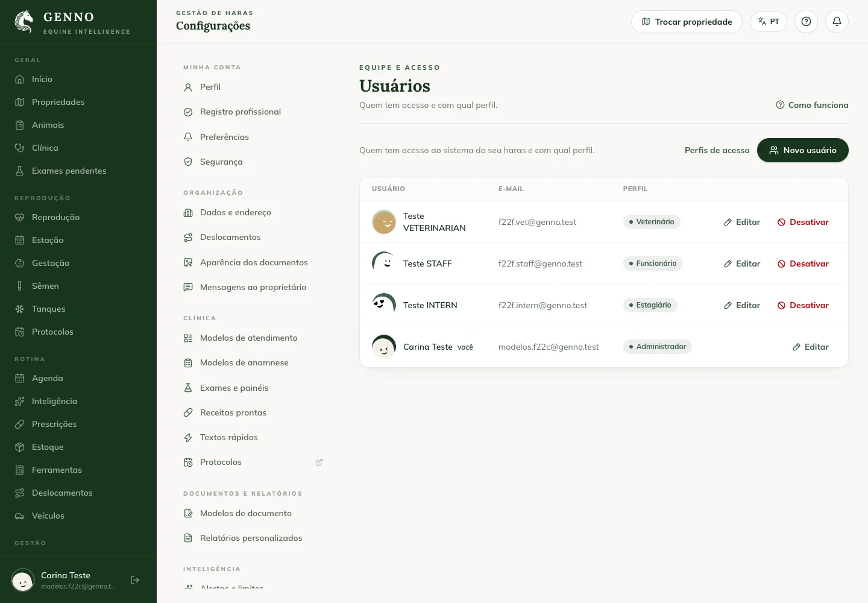This screenshot has width=868, height=603.
Task: Open Como funciona help link
Action: [812, 105]
